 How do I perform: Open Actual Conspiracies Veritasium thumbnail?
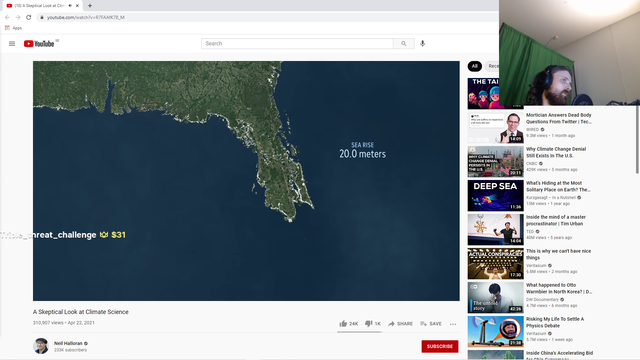[x=496, y=263]
